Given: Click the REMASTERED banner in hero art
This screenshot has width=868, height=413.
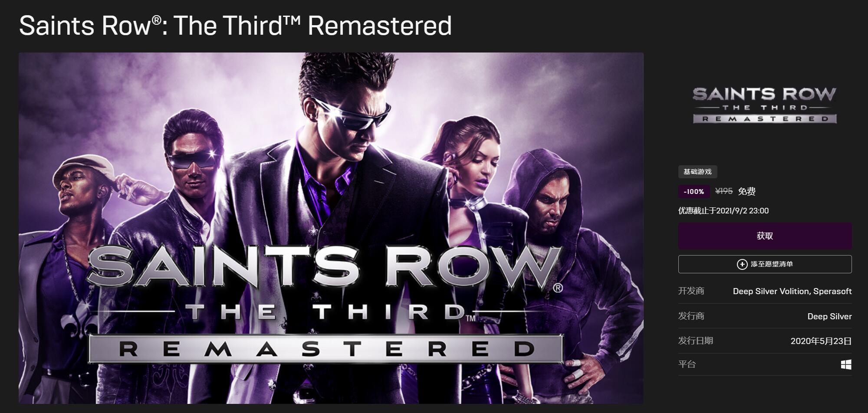Looking at the screenshot, I should pyautogui.click(x=325, y=348).
